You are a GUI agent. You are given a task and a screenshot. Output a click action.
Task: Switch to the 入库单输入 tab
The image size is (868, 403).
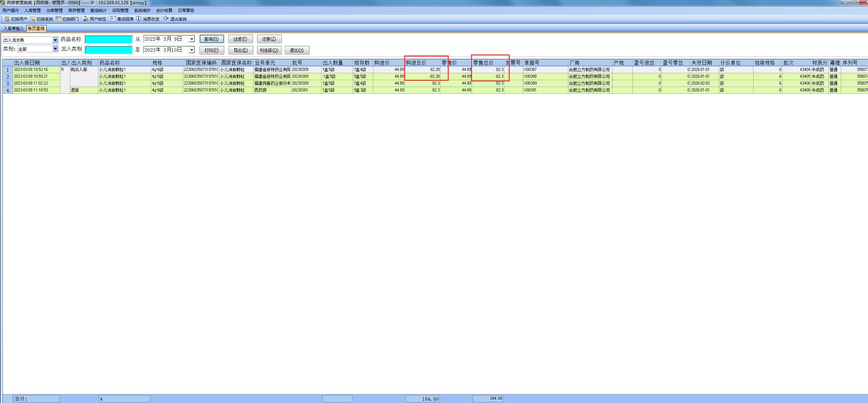[14, 28]
